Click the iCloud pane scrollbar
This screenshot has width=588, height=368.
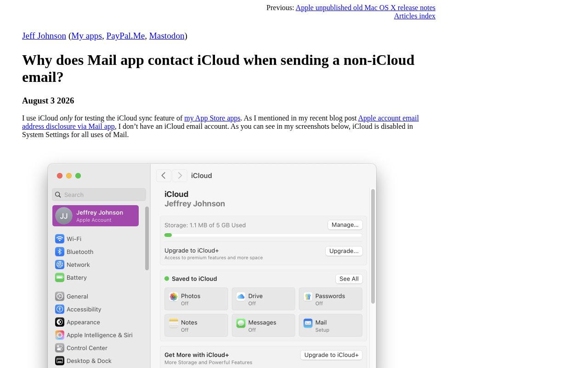[373, 246]
